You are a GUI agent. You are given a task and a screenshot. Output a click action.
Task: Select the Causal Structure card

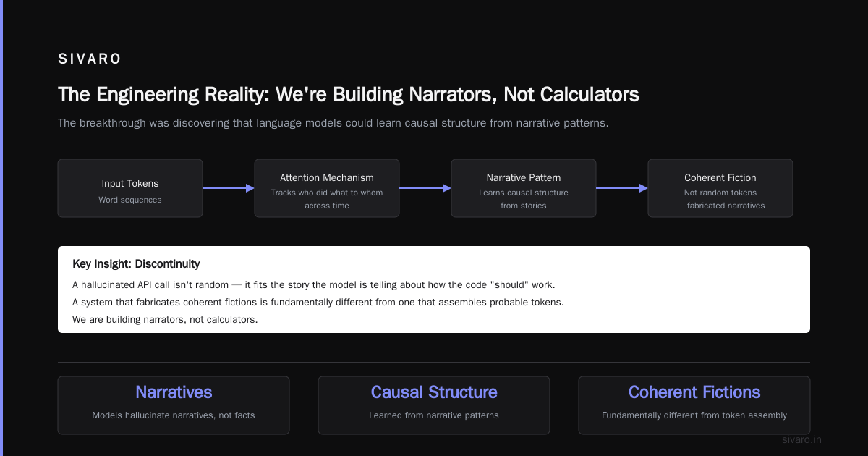[x=434, y=405]
